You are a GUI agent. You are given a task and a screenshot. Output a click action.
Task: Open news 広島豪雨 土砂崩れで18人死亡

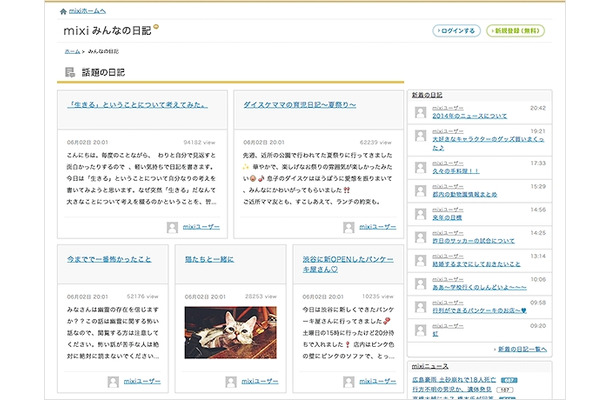pyautogui.click(x=454, y=379)
